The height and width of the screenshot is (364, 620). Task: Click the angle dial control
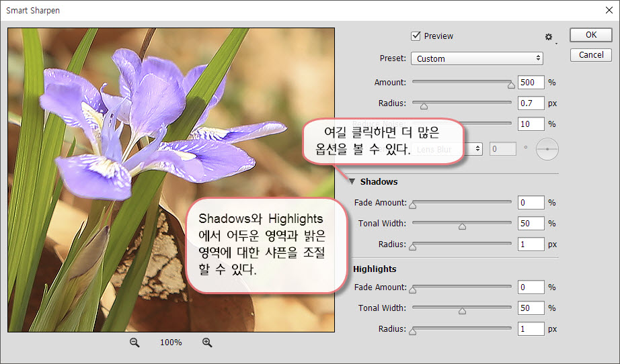547,149
